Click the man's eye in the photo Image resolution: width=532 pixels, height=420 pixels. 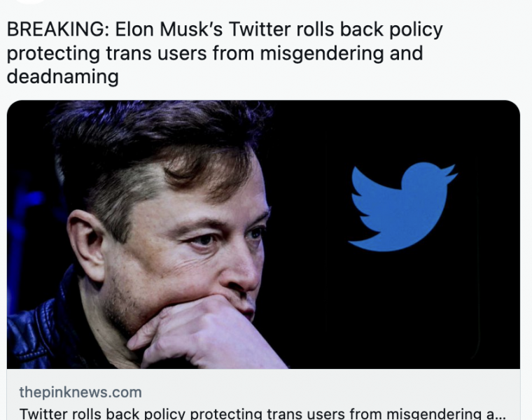point(203,239)
